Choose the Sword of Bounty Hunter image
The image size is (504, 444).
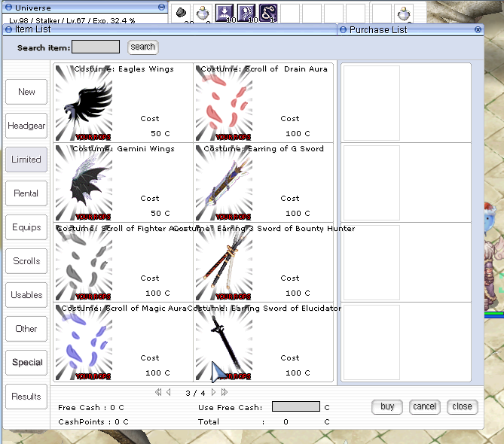tap(224, 263)
